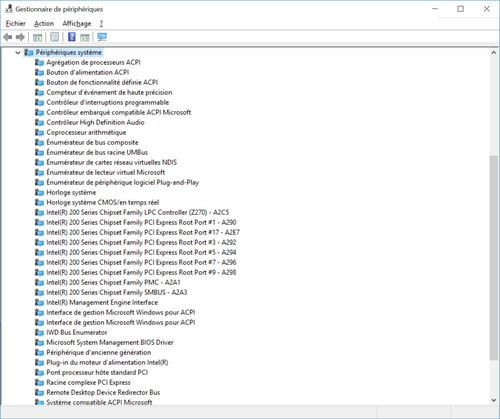The width and height of the screenshot is (500, 419).
Task: Scan for hardware changes monitor icon
Action: click(102, 37)
